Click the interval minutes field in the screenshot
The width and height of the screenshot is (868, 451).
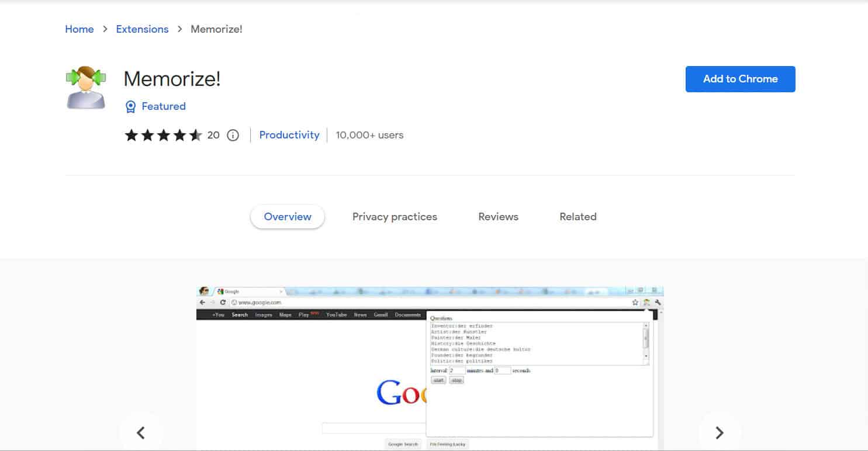[457, 370]
